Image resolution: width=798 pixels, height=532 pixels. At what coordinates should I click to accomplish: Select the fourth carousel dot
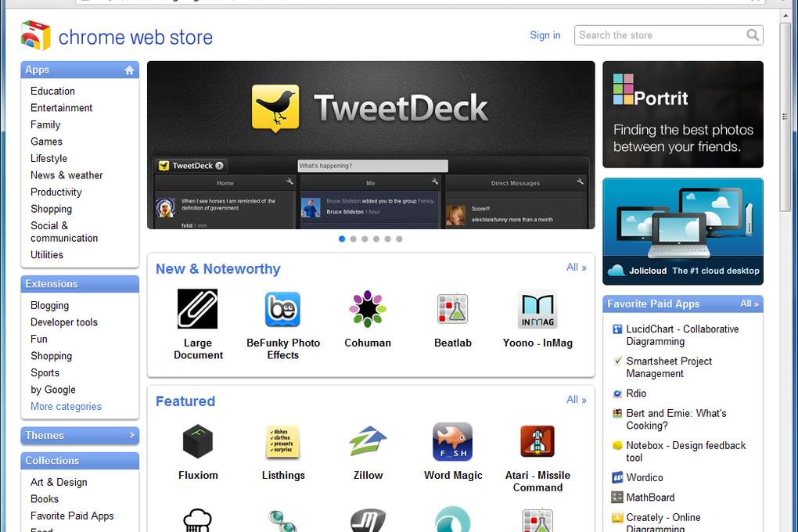click(x=376, y=239)
